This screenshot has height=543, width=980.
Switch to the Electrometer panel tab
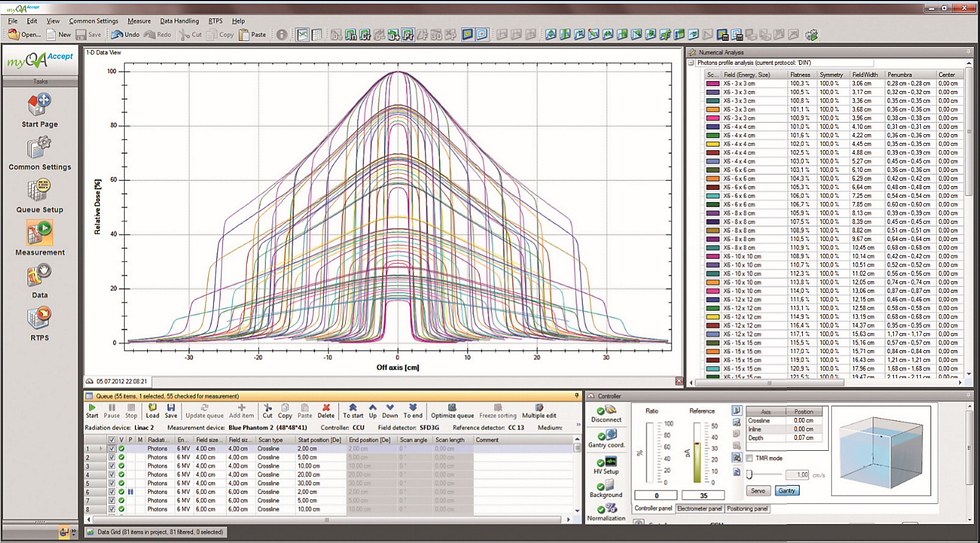coord(697,509)
